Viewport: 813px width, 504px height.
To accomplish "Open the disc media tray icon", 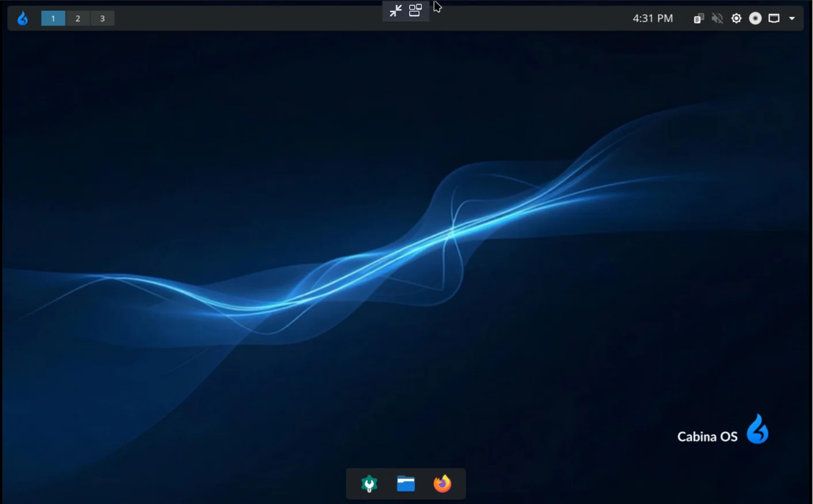I will [755, 18].
